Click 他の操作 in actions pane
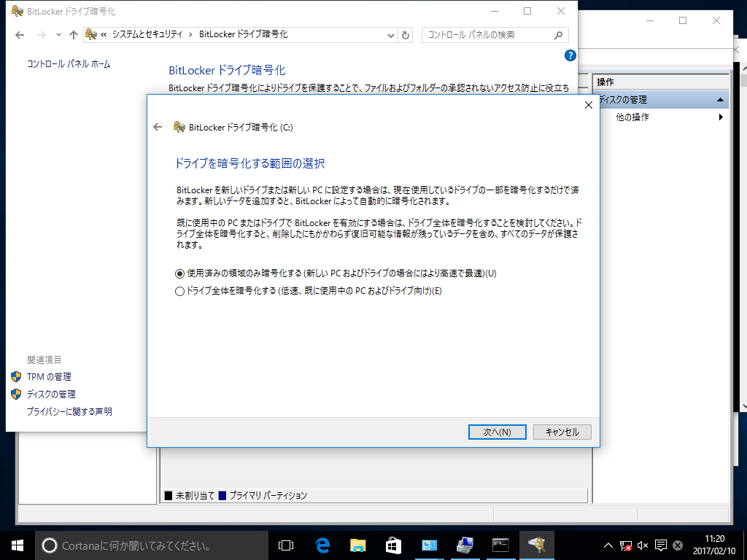This screenshot has height=560, width=747. pos(632,117)
